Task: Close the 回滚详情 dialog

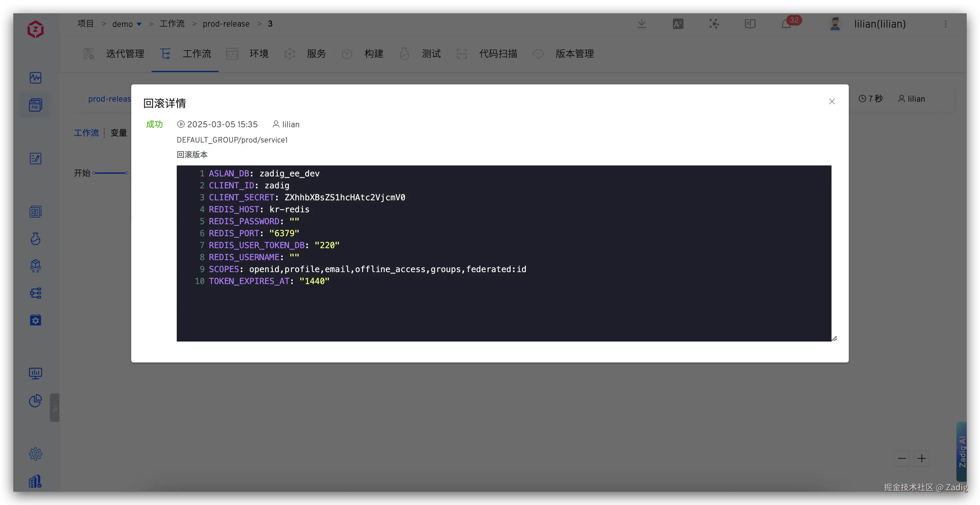Action: pyautogui.click(x=832, y=101)
